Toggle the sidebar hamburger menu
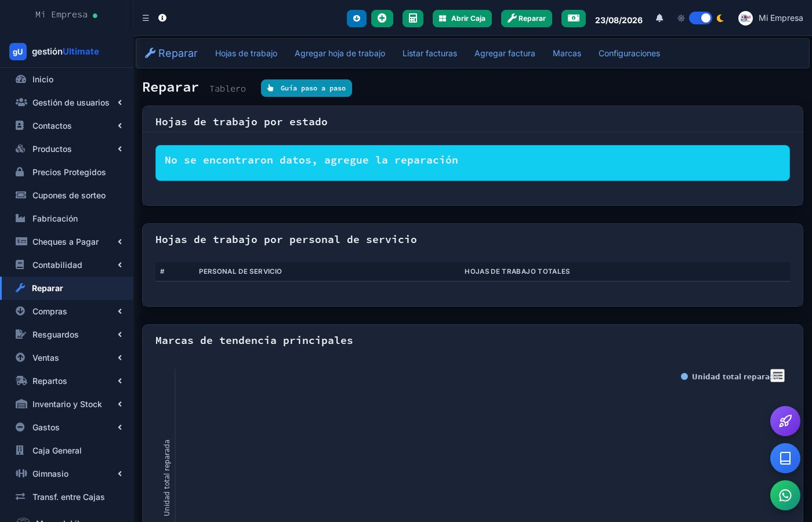 coord(146,18)
